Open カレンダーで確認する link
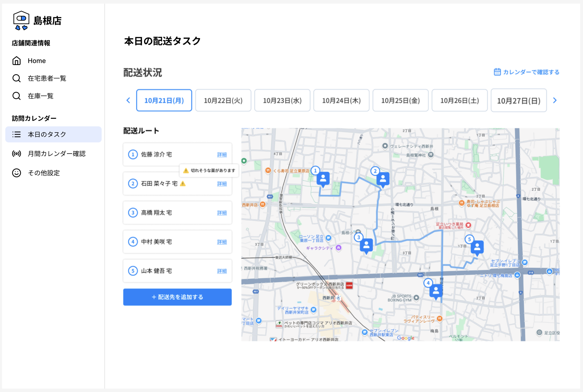The width and height of the screenshot is (583, 392). (x=527, y=72)
